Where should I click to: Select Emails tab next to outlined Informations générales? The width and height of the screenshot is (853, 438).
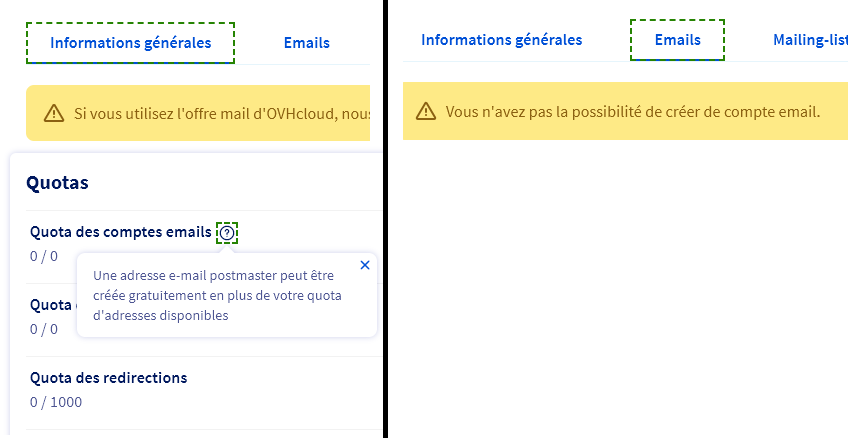point(306,43)
